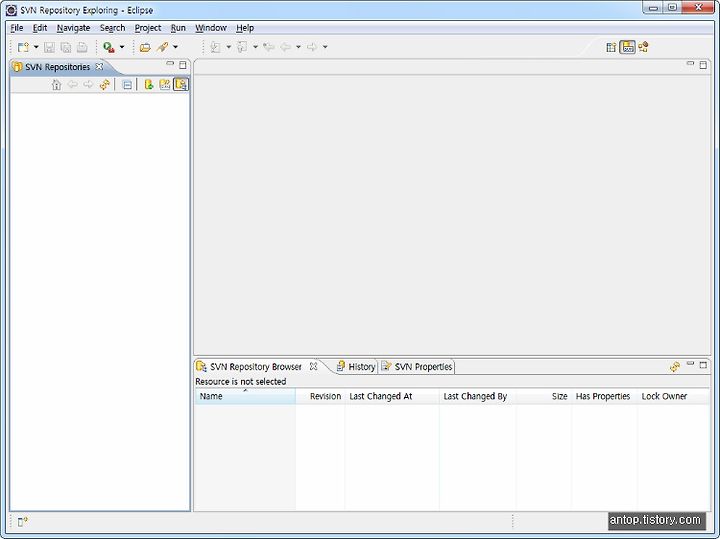The image size is (720, 539).
Task: Click the New Repository Location icon
Action: [148, 84]
